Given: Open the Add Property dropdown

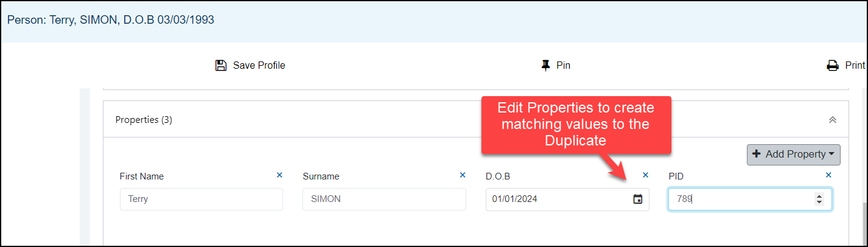Looking at the screenshot, I should 794,155.
